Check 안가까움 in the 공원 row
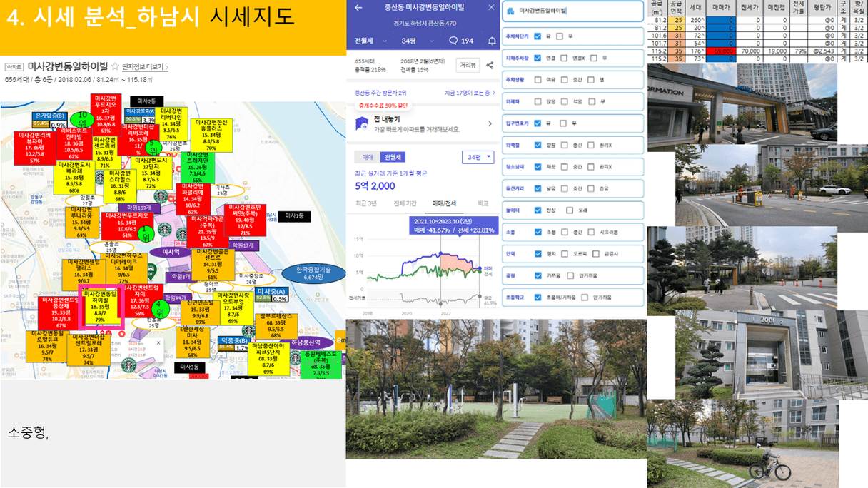Viewport: 868px width, 488px height. tap(570, 275)
